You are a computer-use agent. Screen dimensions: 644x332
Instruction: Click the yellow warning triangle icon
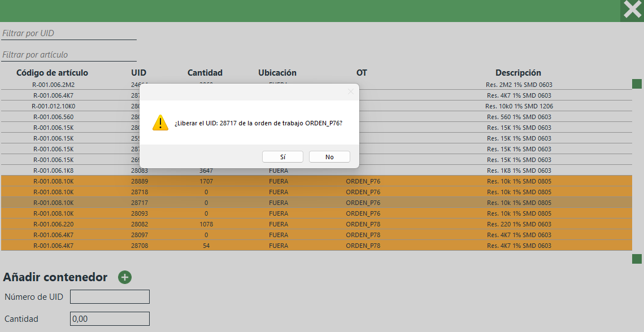click(x=160, y=123)
